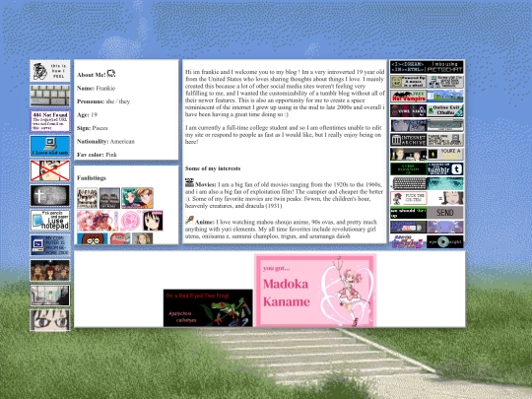Click the icon beside 'About Me!'
The width and height of the screenshot is (532, 399).
[111, 73]
